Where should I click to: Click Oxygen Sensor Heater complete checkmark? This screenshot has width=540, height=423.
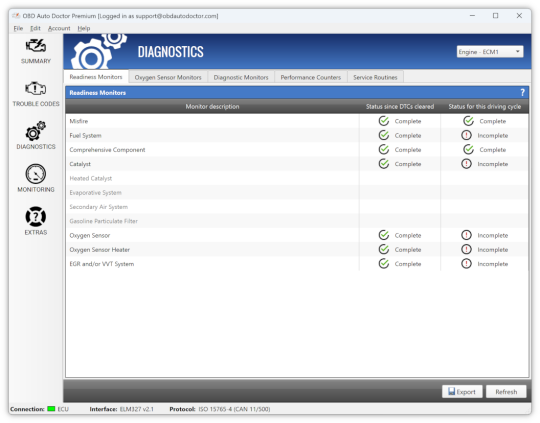click(384, 249)
